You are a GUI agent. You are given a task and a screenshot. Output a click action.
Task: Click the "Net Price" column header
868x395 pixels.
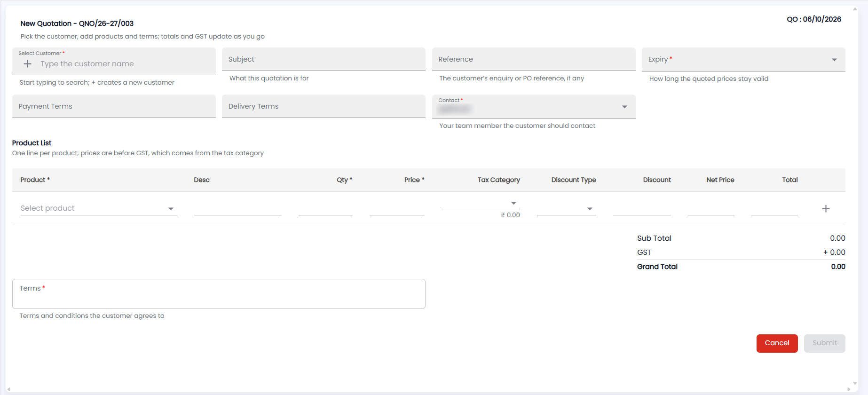720,180
